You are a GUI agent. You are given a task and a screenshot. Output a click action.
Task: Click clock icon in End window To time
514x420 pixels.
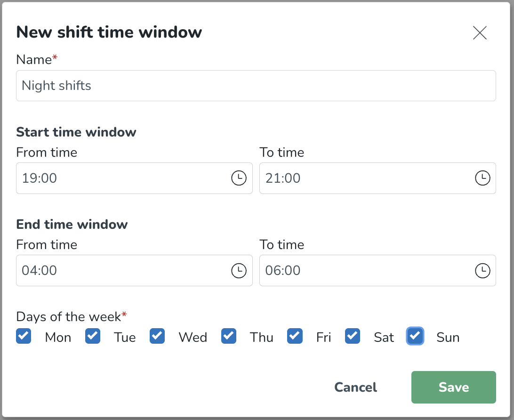tap(482, 270)
